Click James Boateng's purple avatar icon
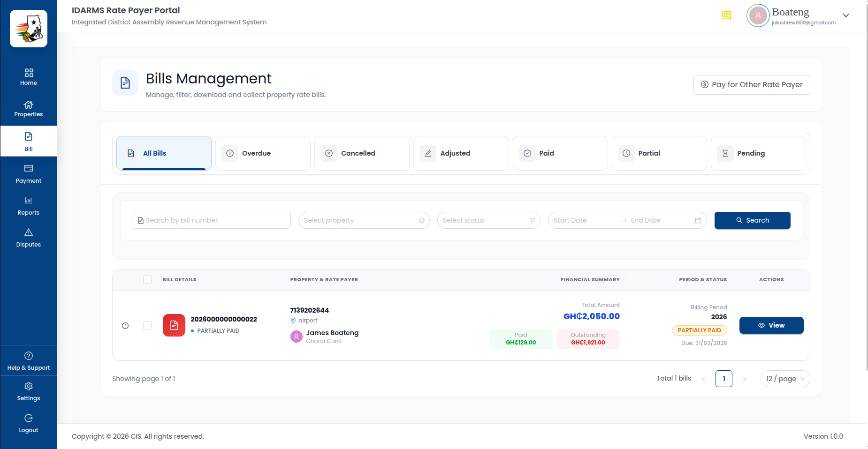868x449 pixels. [297, 337]
